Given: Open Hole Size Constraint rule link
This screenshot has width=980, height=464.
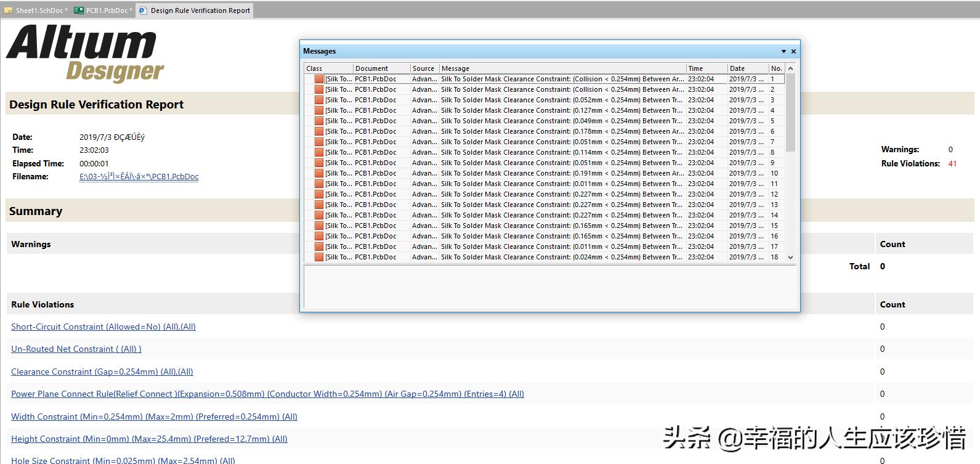Looking at the screenshot, I should (x=123, y=460).
